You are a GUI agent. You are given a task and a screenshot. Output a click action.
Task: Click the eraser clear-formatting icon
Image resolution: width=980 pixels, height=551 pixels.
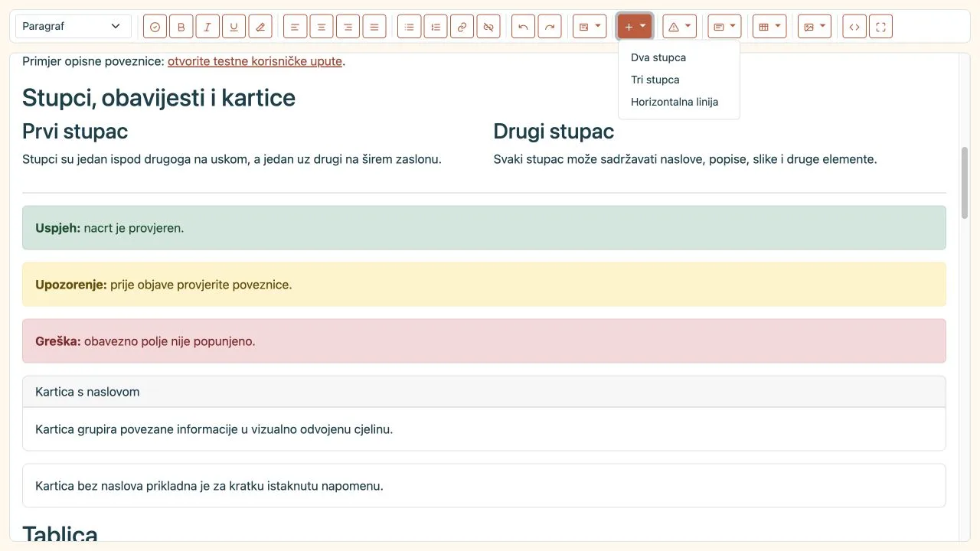260,27
